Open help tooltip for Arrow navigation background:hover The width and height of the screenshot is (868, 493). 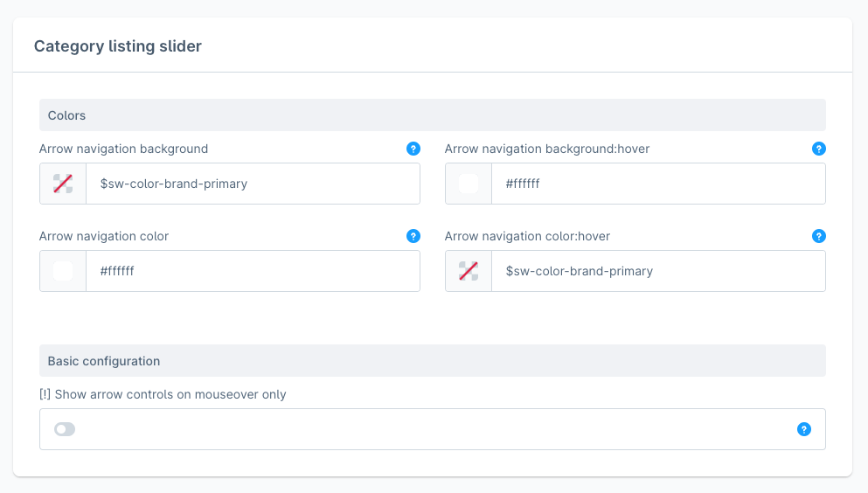click(x=819, y=149)
